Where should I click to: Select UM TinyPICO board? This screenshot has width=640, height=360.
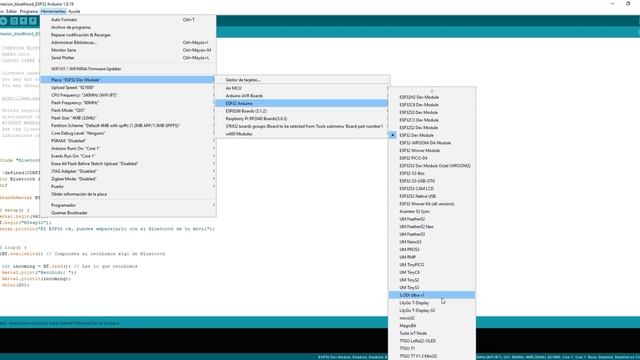(x=432, y=265)
